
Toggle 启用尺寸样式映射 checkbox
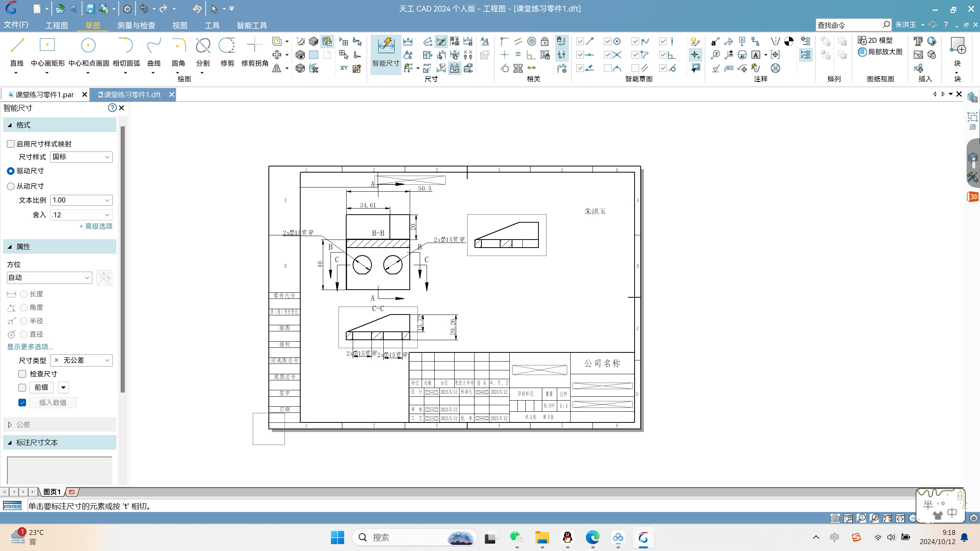(11, 143)
